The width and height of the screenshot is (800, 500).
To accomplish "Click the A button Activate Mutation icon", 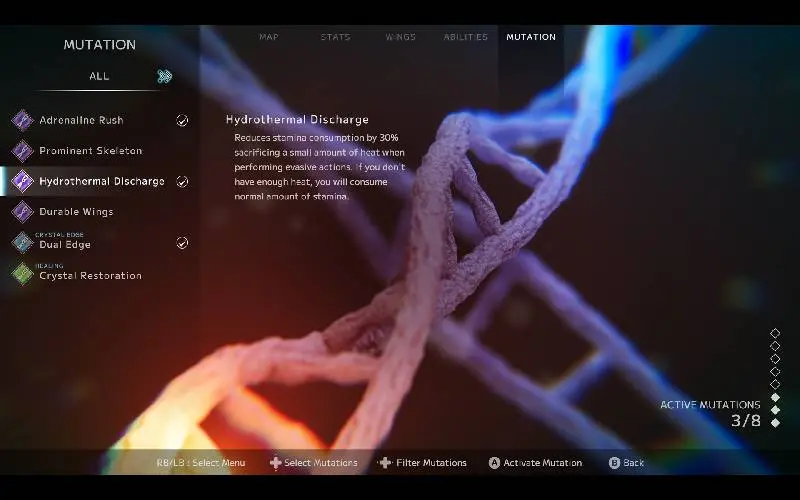I will (494, 463).
